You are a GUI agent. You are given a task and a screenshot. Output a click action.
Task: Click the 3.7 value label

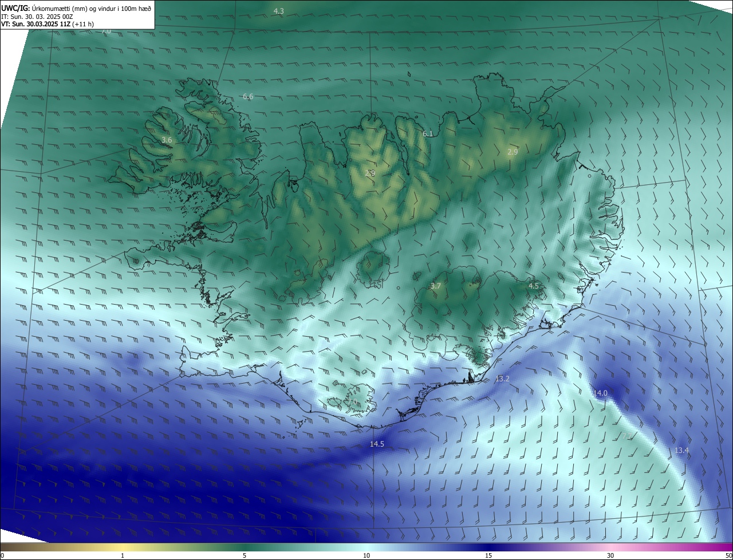pyautogui.click(x=436, y=286)
